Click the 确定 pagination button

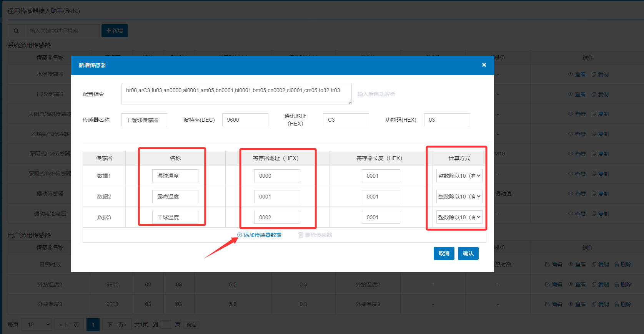point(191,325)
